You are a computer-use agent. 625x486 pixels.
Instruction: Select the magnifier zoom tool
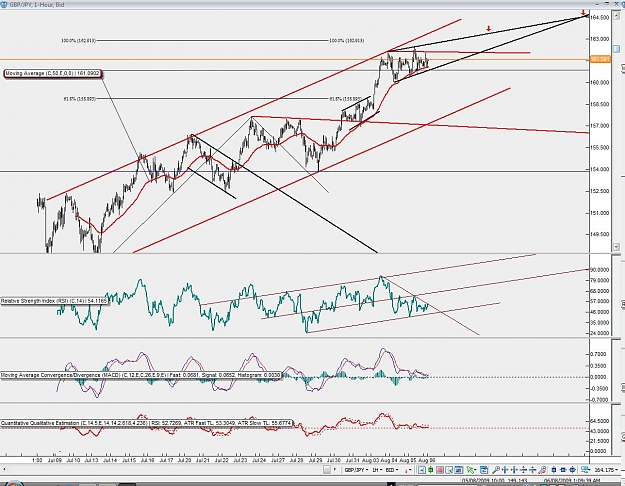point(496,470)
